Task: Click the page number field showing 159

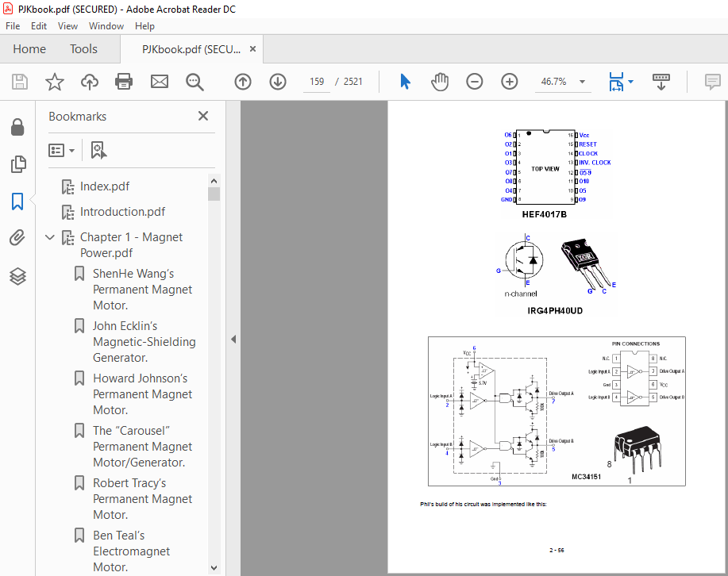Action: pyautogui.click(x=317, y=82)
